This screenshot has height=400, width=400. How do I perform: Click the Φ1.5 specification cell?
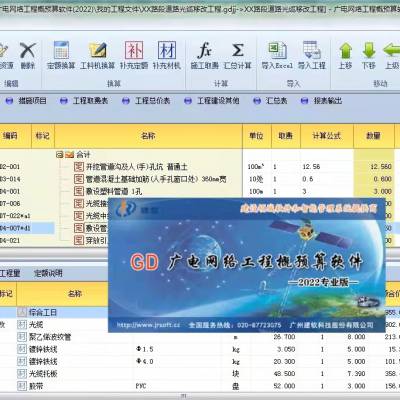145,349
